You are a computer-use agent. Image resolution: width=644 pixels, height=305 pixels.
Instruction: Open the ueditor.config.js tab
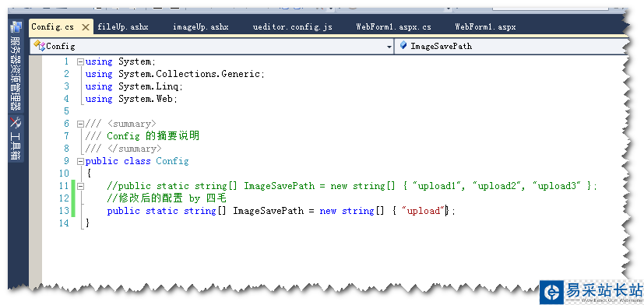pyautogui.click(x=293, y=27)
